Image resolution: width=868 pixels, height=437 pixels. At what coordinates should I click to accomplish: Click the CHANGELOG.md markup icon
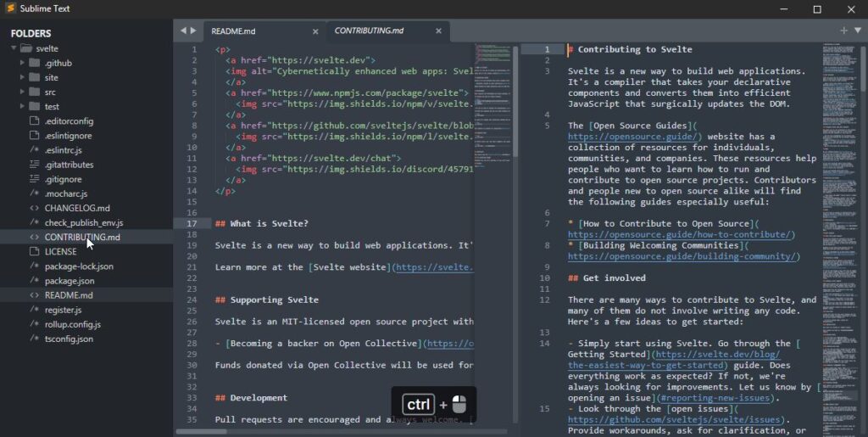pos(34,208)
